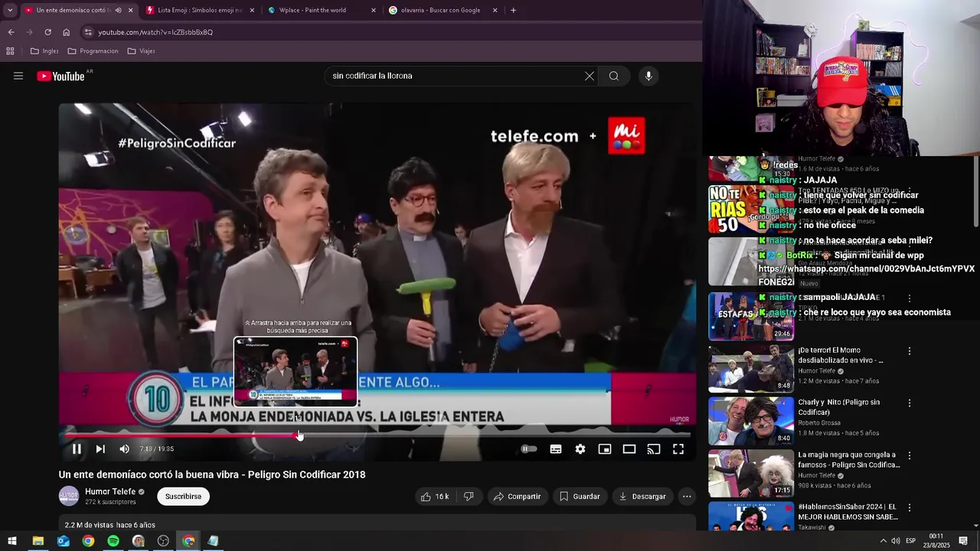Toggle subtitles in the video player
Screen dimensions: 980x551
pyautogui.click(x=556, y=449)
